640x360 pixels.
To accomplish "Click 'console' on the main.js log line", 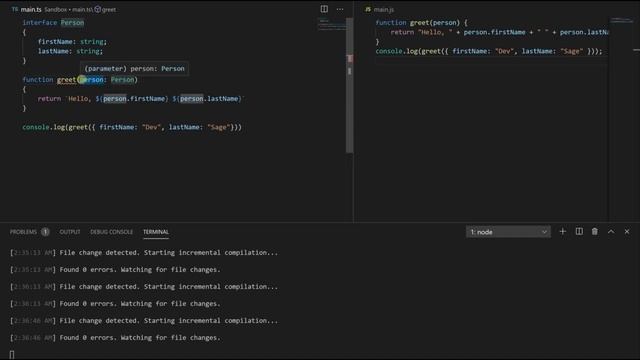I will [x=389, y=51].
